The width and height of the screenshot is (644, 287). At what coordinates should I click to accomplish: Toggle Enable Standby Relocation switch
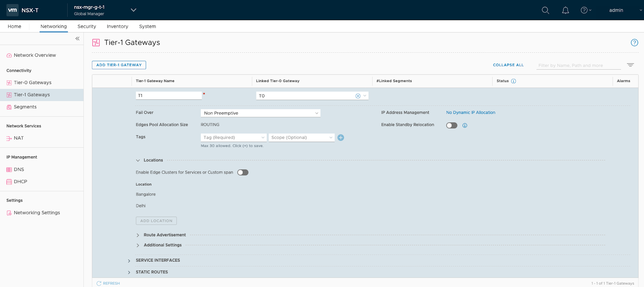452,125
